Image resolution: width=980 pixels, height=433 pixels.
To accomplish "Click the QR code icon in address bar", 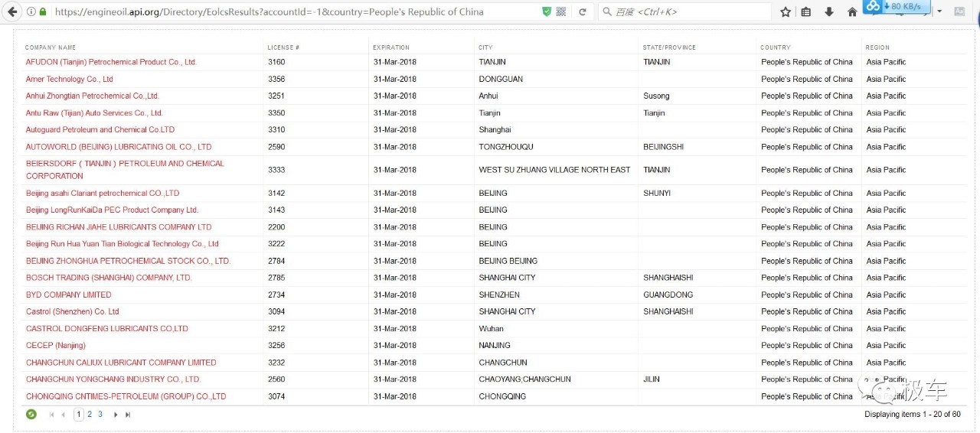I will pos(561,12).
